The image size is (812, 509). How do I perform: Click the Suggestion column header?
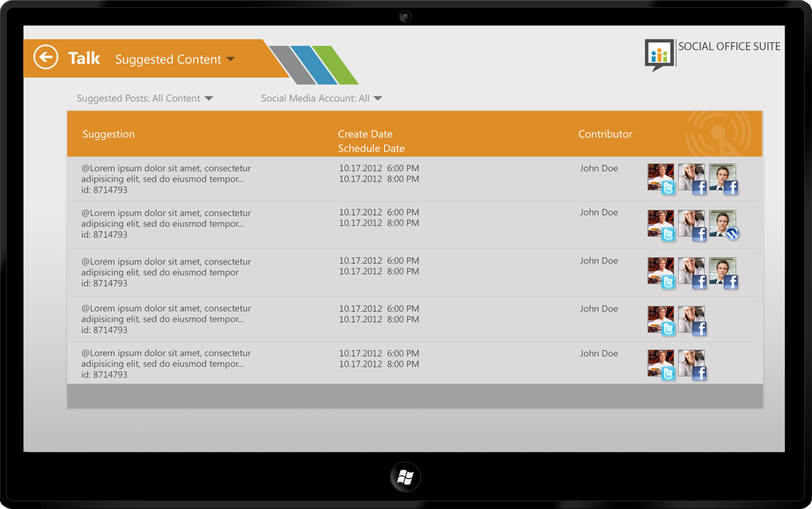(x=108, y=133)
